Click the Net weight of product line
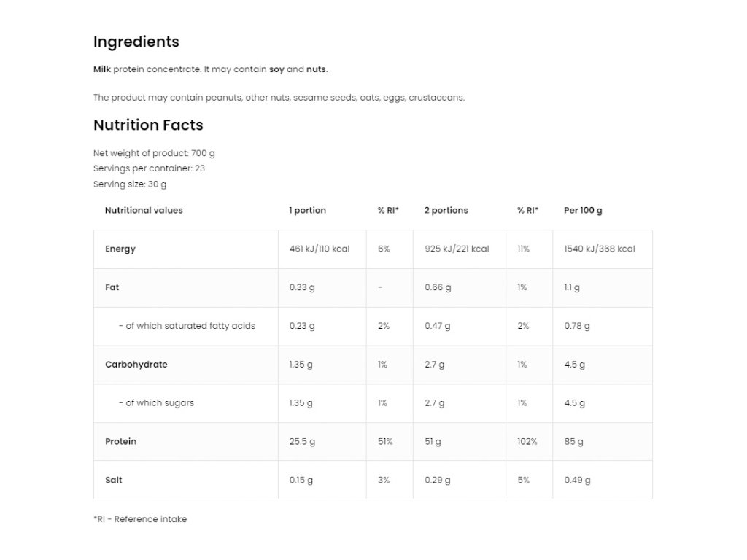The image size is (747, 560). pyautogui.click(x=154, y=153)
